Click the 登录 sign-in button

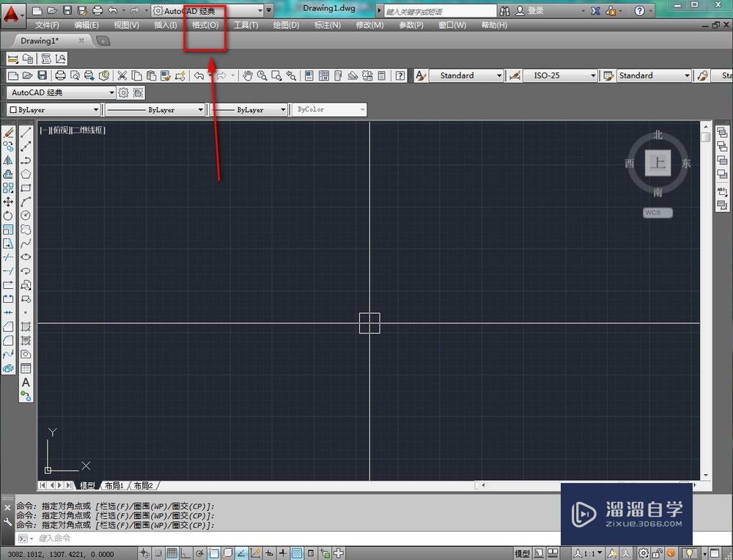click(529, 11)
